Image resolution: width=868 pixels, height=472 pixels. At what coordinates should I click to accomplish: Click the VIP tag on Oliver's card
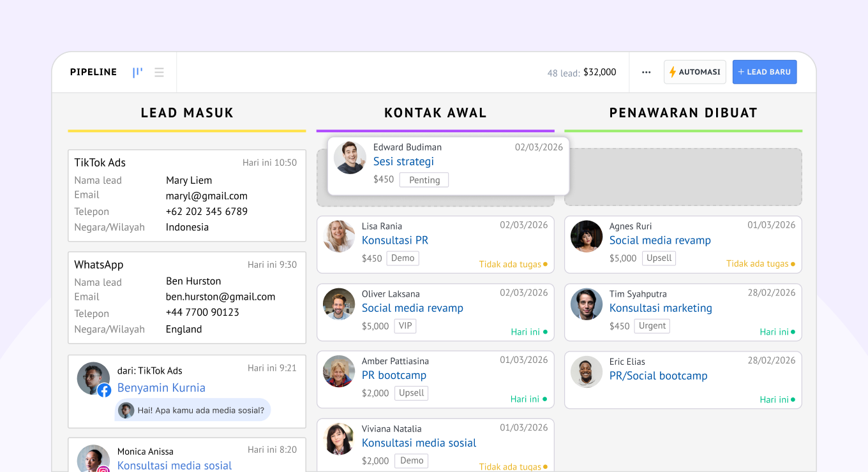pos(405,326)
